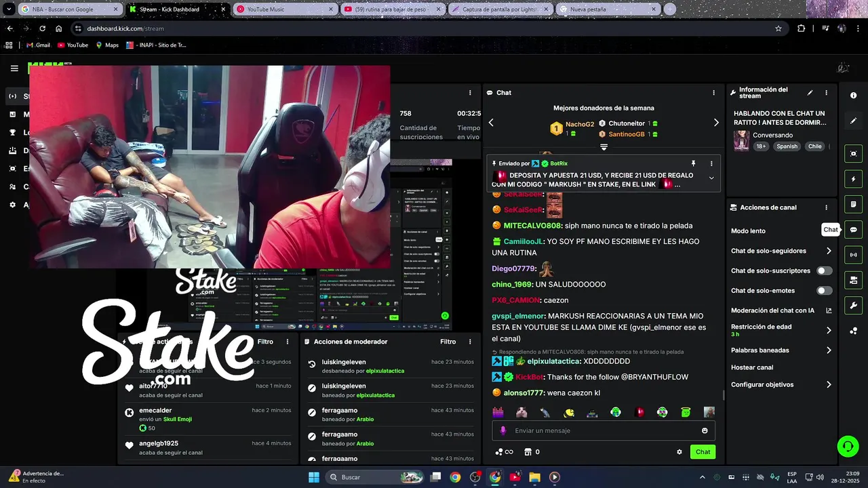Expand Palabras baneadas settings

829,350
